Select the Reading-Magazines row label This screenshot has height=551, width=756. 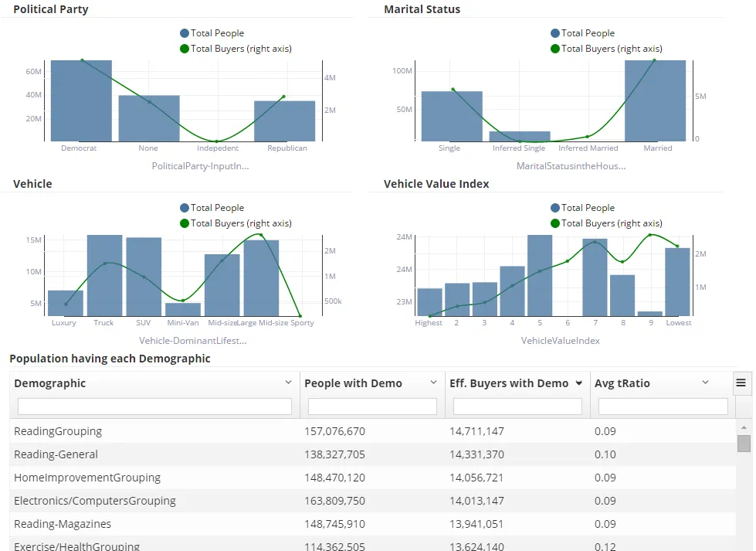[63, 523]
